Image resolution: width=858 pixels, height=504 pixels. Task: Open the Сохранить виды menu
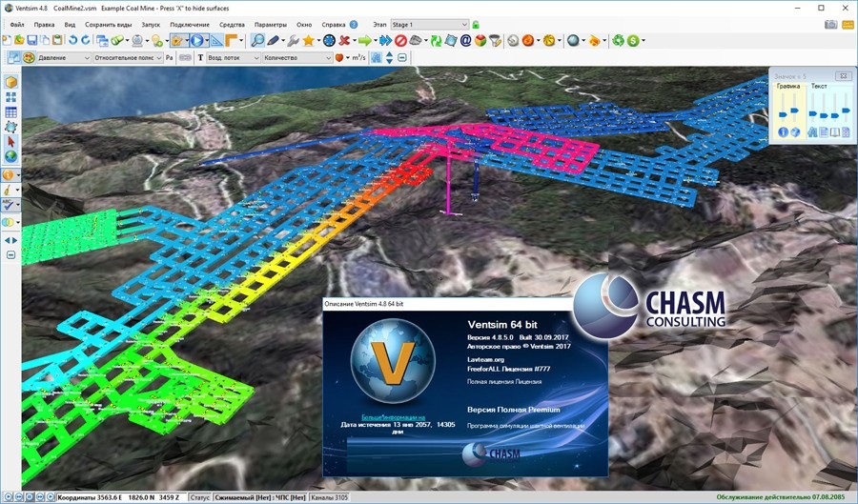(x=109, y=25)
